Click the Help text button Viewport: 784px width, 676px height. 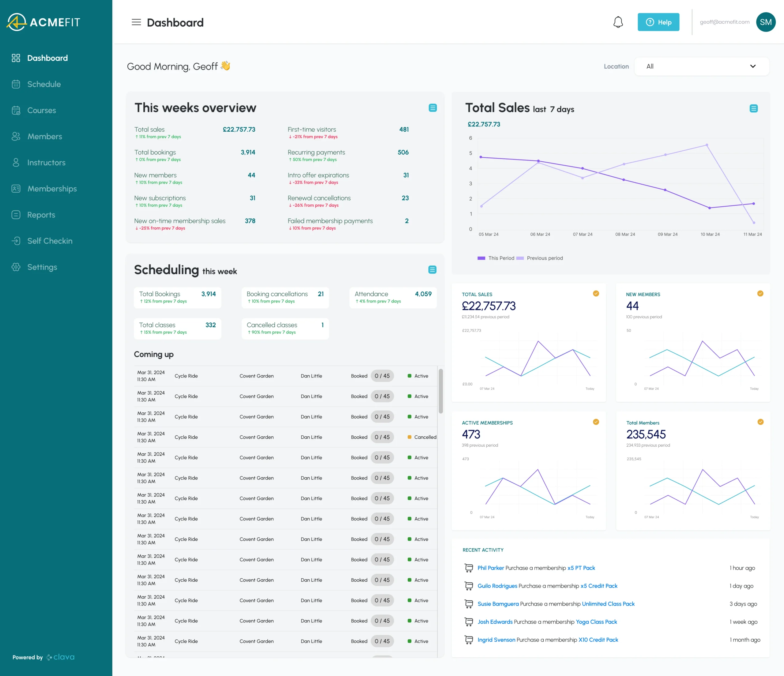pos(659,21)
